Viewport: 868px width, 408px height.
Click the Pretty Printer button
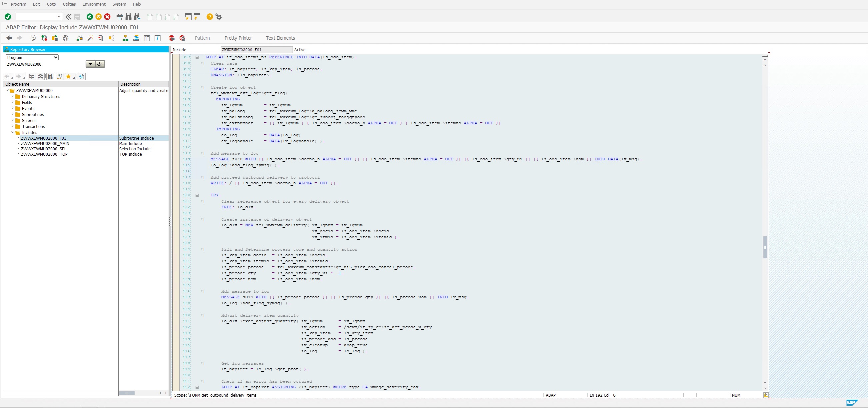tap(238, 38)
